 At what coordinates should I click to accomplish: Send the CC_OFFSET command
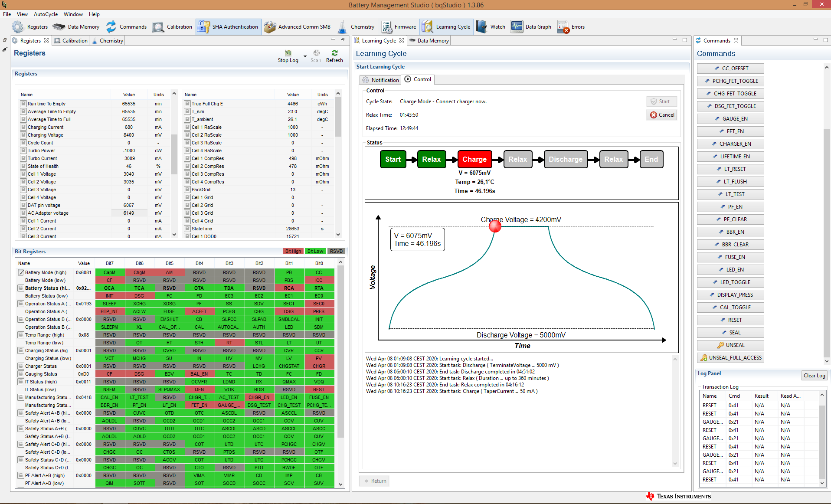pos(730,69)
